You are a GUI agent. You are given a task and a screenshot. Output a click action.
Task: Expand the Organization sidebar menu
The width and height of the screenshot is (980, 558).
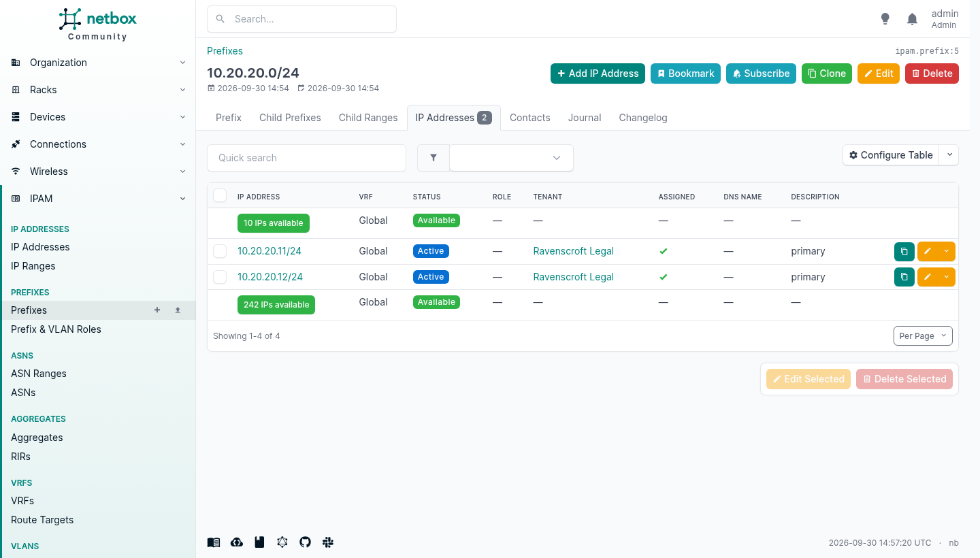click(x=98, y=63)
